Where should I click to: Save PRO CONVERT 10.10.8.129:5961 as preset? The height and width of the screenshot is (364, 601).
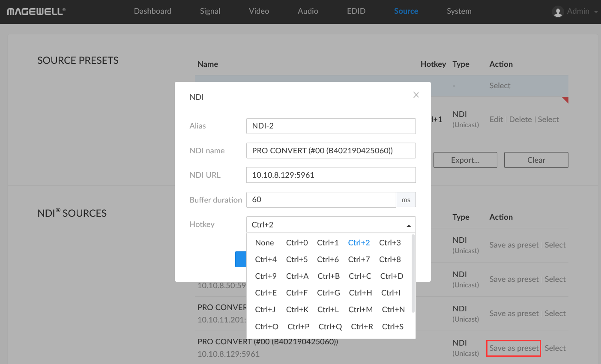tap(514, 348)
